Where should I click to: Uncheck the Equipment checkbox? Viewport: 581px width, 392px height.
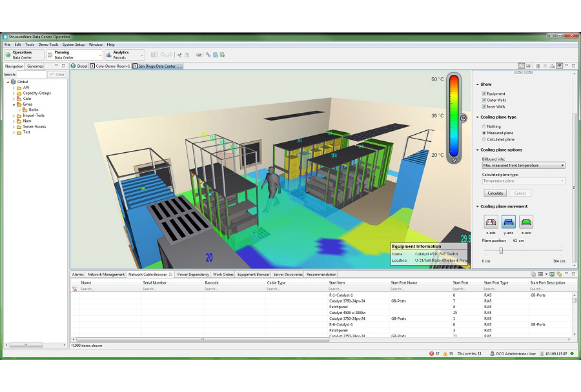[484, 93]
